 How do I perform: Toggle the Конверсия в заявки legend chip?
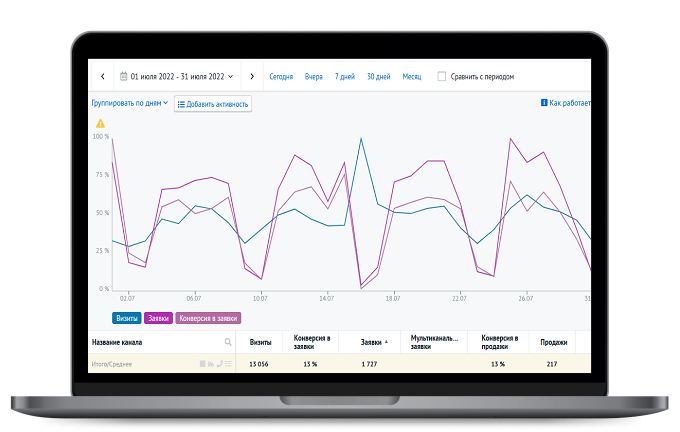pyautogui.click(x=208, y=318)
